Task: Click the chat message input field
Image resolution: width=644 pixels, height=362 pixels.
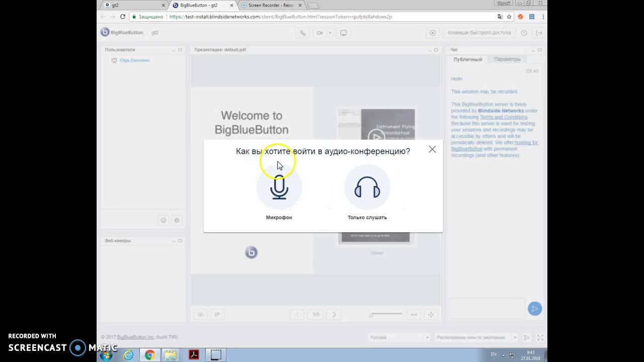Action: pos(487,308)
